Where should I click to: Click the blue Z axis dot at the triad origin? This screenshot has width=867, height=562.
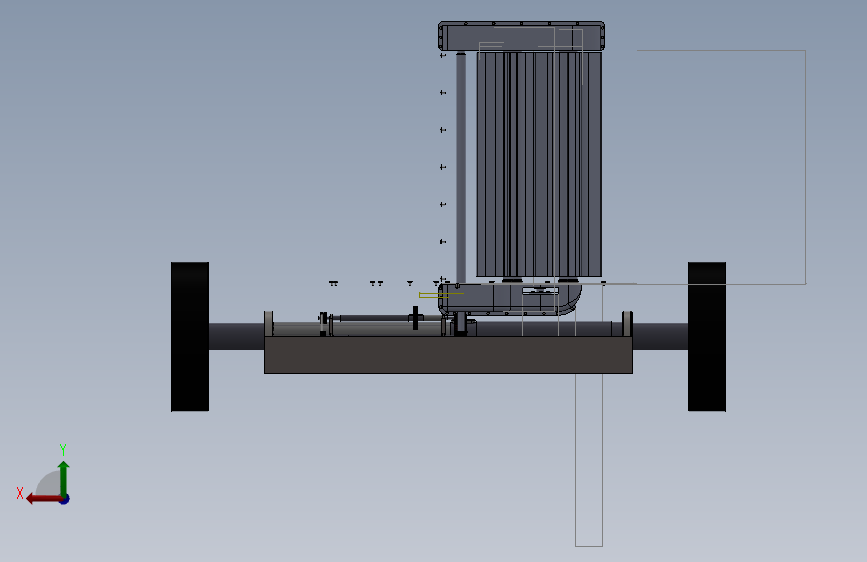tap(65, 499)
